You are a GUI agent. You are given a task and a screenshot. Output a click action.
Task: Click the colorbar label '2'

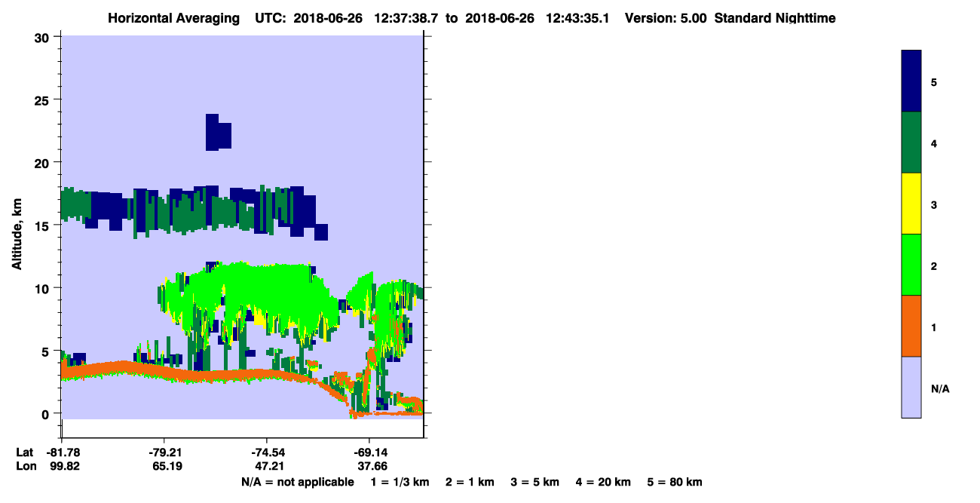pyautogui.click(x=934, y=265)
